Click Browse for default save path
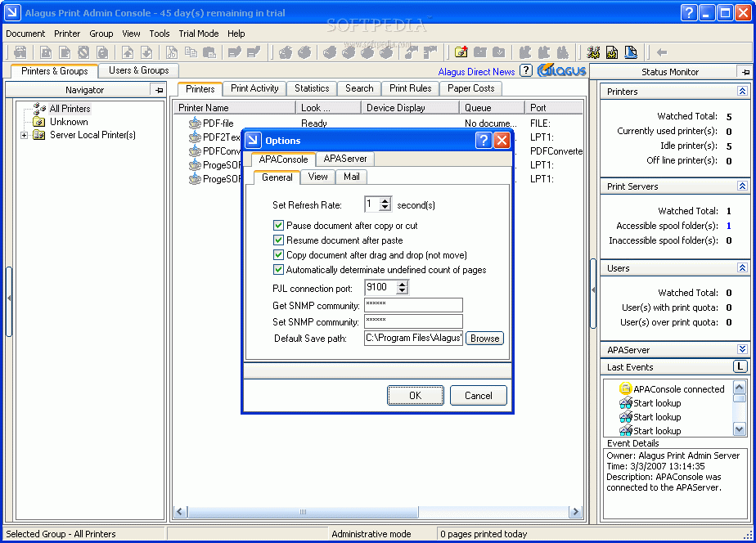 coord(484,339)
